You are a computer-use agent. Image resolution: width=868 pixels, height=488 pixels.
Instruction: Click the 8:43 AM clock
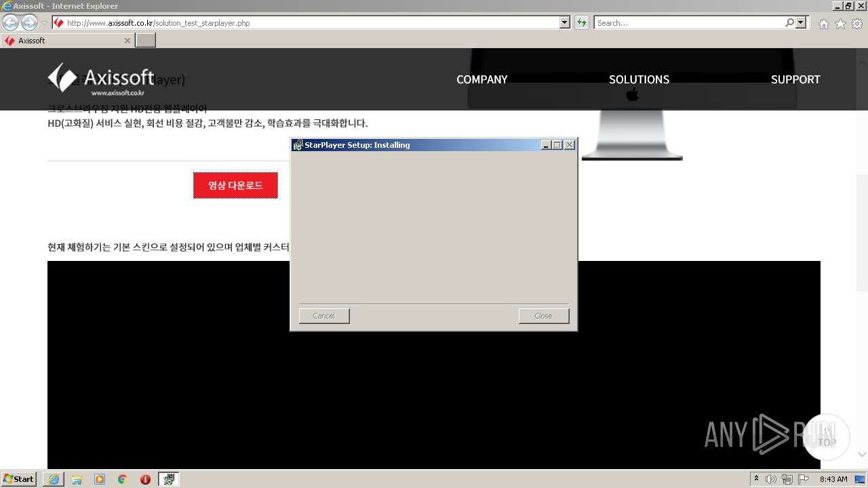(x=833, y=479)
